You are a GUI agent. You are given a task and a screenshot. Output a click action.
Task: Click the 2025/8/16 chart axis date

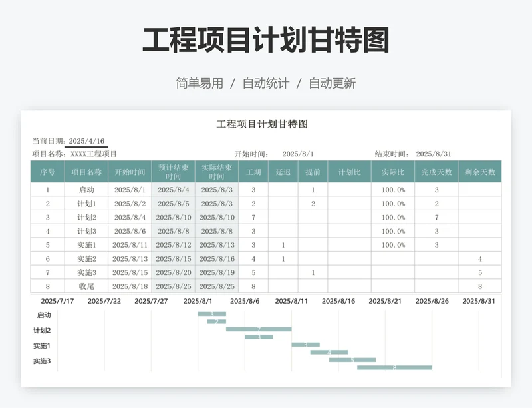coord(338,301)
